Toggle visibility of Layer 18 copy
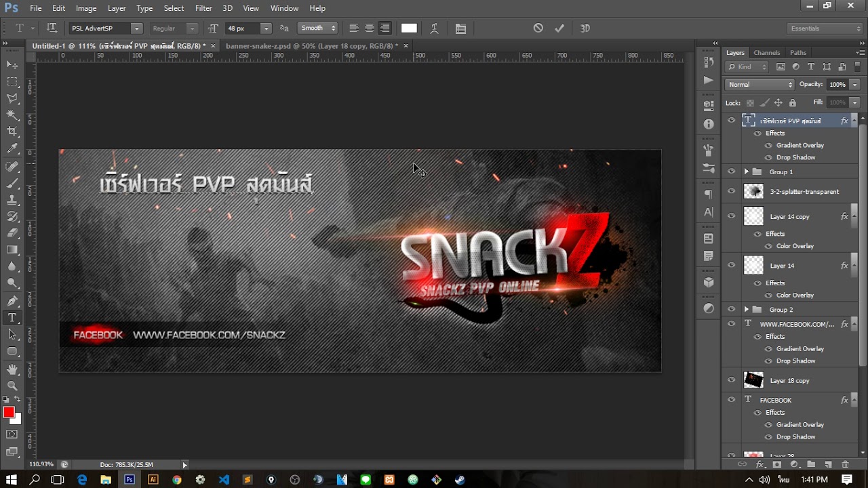The image size is (868, 488). [731, 380]
